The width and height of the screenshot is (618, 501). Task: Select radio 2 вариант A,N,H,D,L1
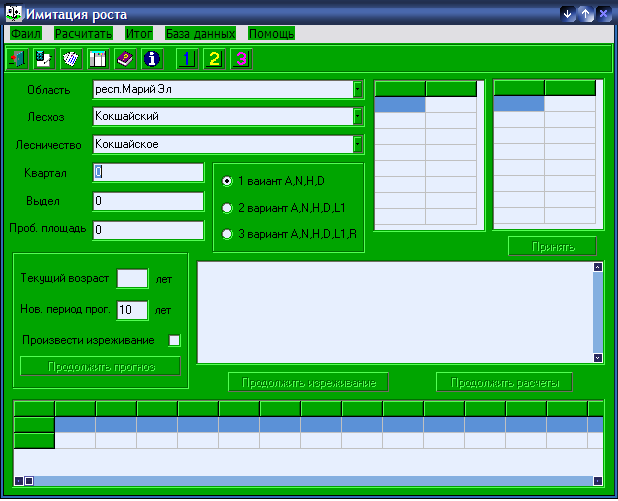(x=227, y=208)
